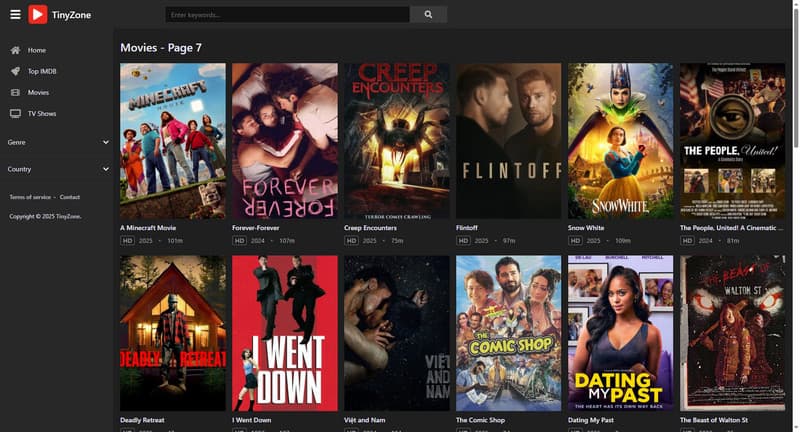
Task: Click the HD badge under Forever-Forever
Action: 239,240
